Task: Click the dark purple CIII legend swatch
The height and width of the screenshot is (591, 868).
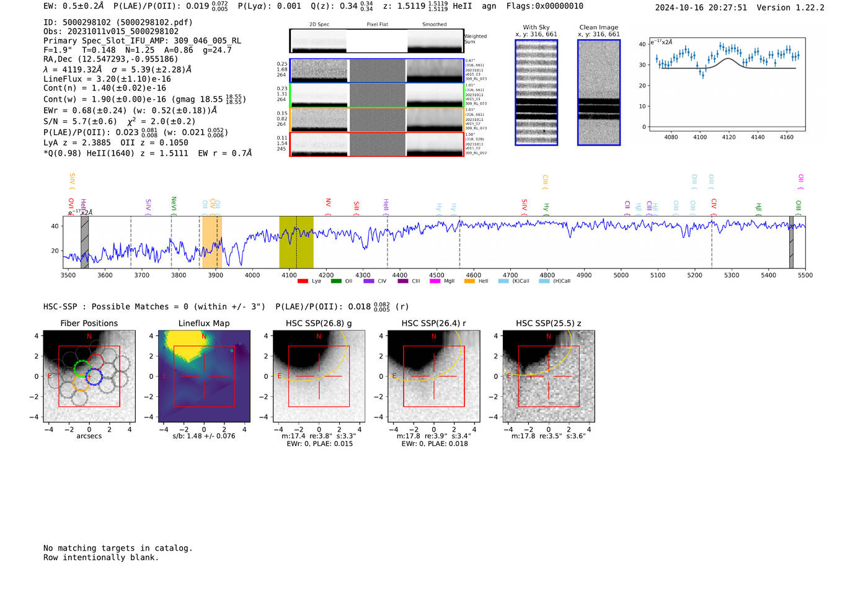Action: (x=403, y=281)
